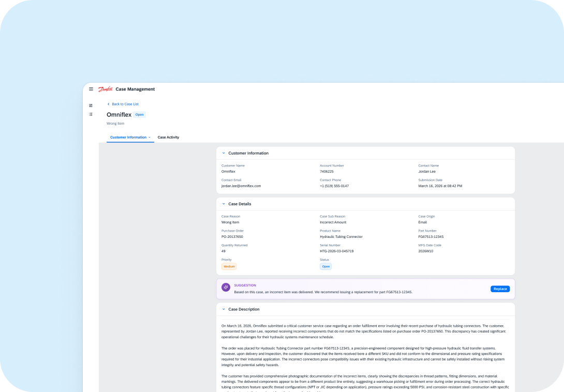Switch to the Case Activity tab
The image size is (564, 392).
point(168,137)
